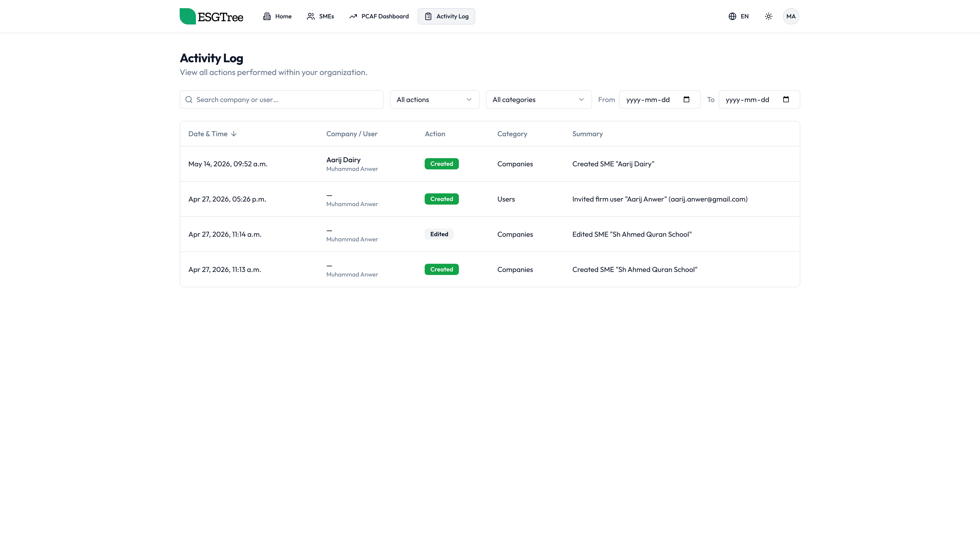
Task: Sort by the Date & Time column header
Action: click(x=212, y=134)
